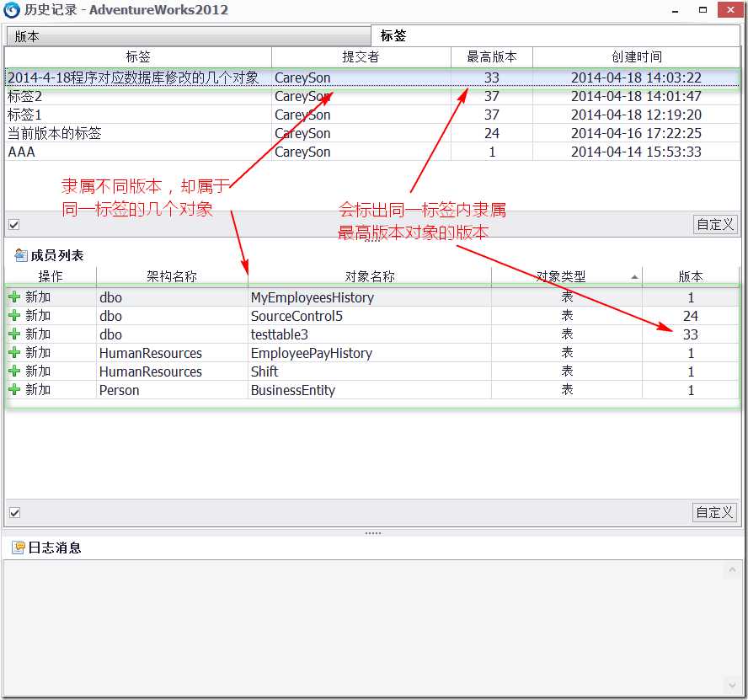Click the log messages (日志消息) panel icon

(19, 548)
